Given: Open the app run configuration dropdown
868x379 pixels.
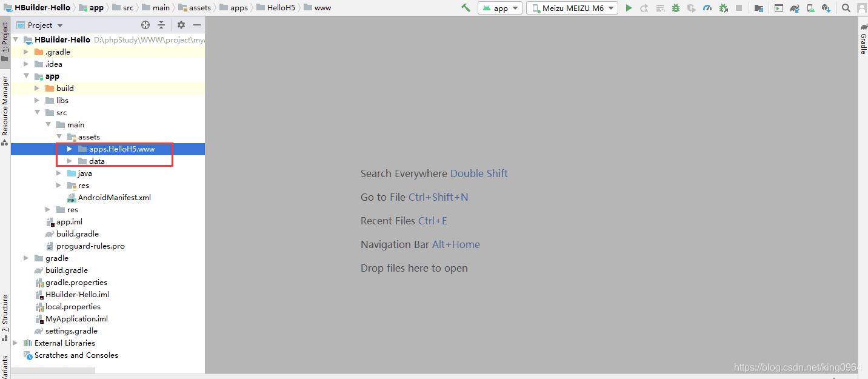Looking at the screenshot, I should pos(500,8).
